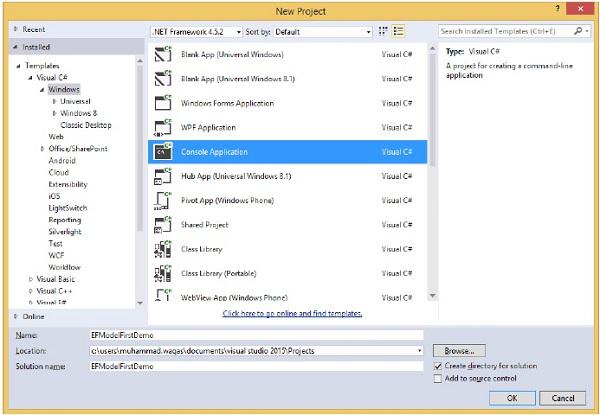Screen dimensions: 600x415
Task: Expand the Visual Basic tree node arrow
Action: (x=31, y=279)
